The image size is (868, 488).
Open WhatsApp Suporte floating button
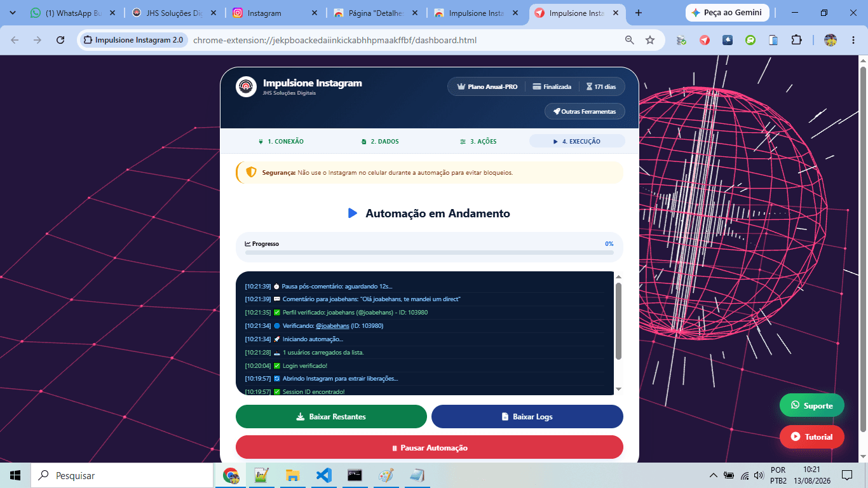point(812,405)
